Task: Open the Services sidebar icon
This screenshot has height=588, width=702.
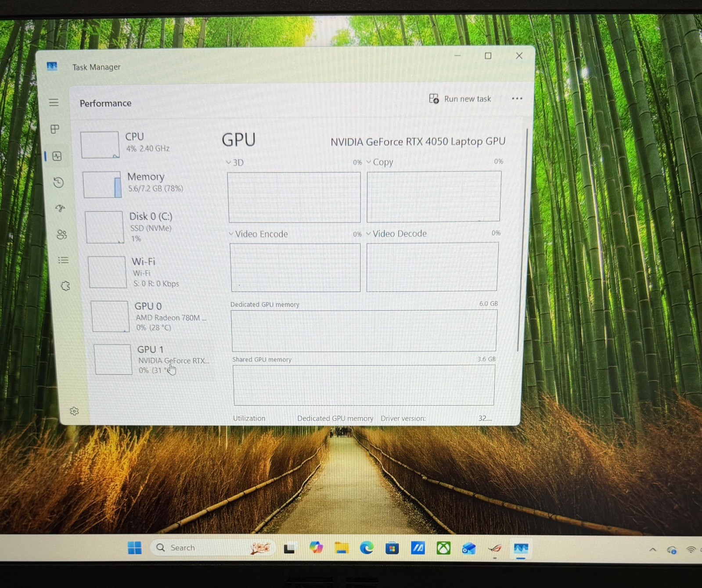Action: [65, 286]
